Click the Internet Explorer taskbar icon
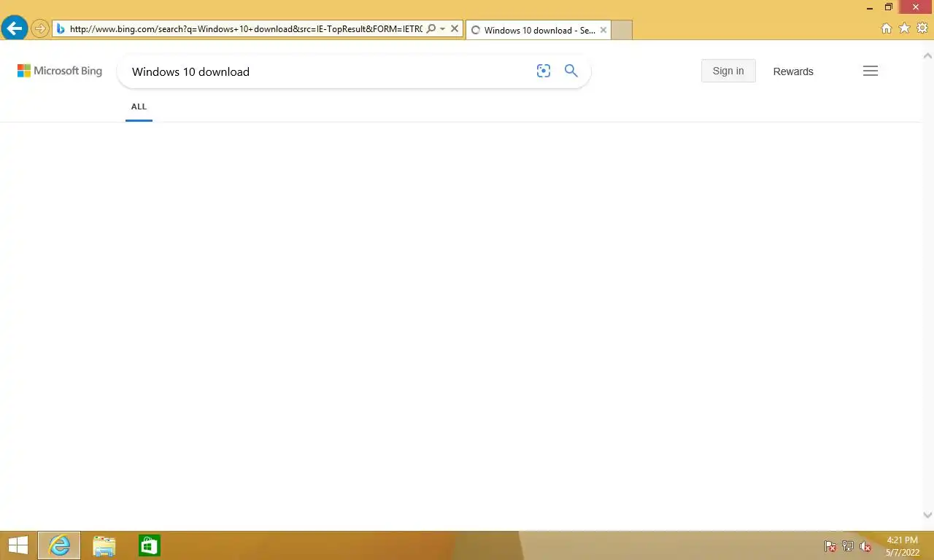The width and height of the screenshot is (934, 560). click(x=59, y=545)
